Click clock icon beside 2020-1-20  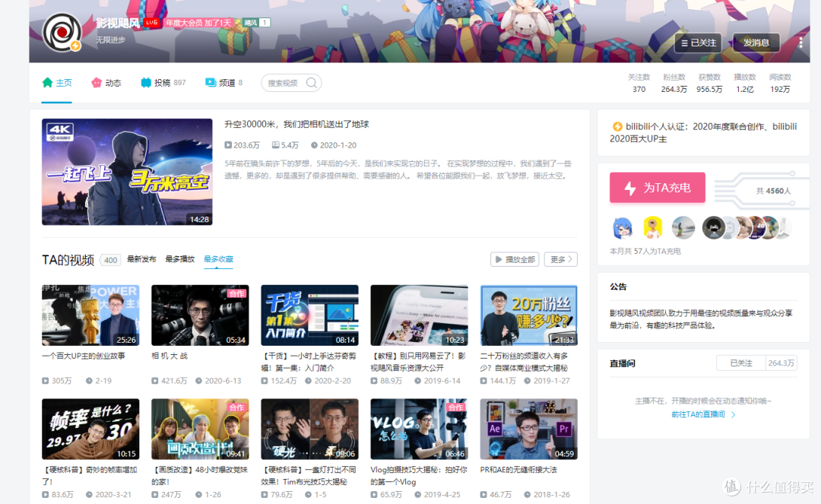pyautogui.click(x=314, y=145)
